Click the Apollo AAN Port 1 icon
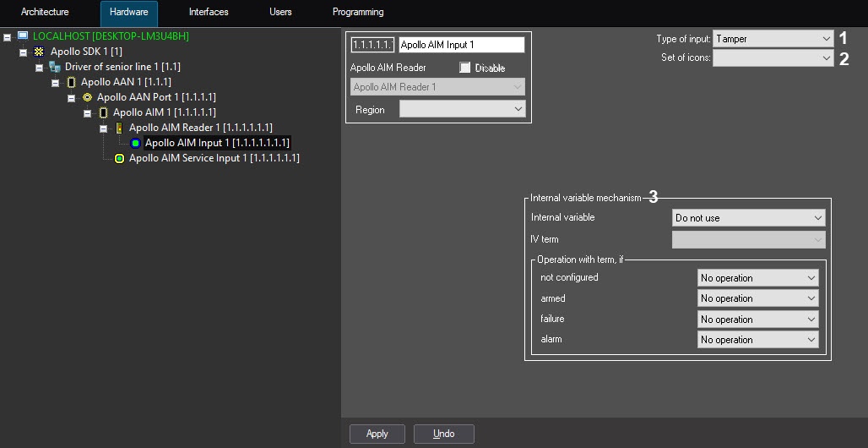The image size is (868, 448). tap(87, 97)
